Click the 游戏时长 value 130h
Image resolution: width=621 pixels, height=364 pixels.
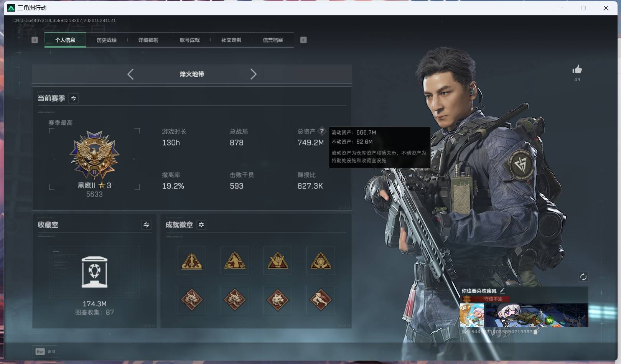(x=171, y=143)
